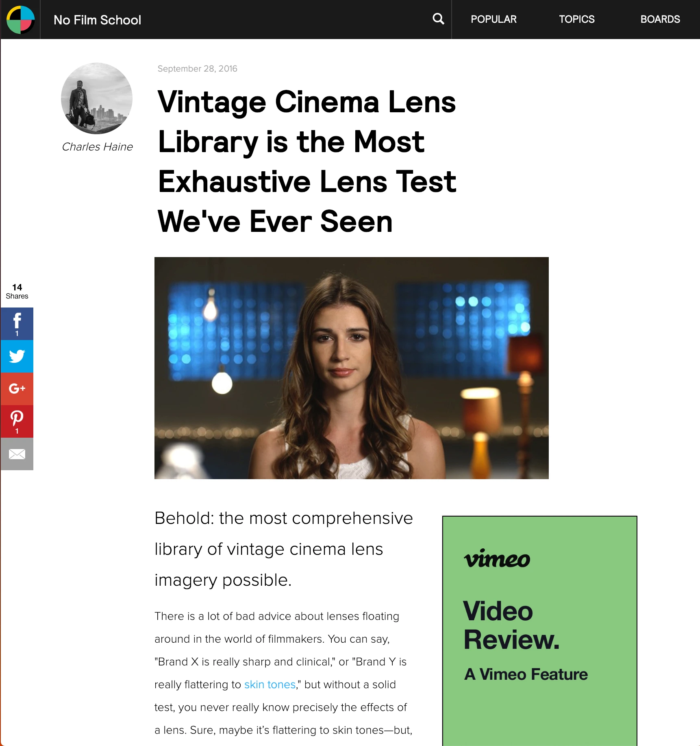This screenshot has width=700, height=746.
Task: Share via Google Plus icon
Action: click(17, 389)
